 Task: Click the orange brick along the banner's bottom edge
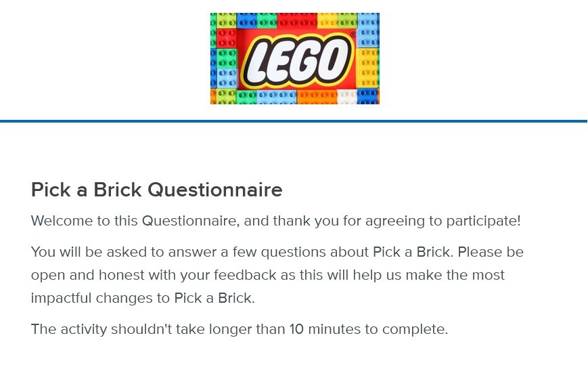316,97
